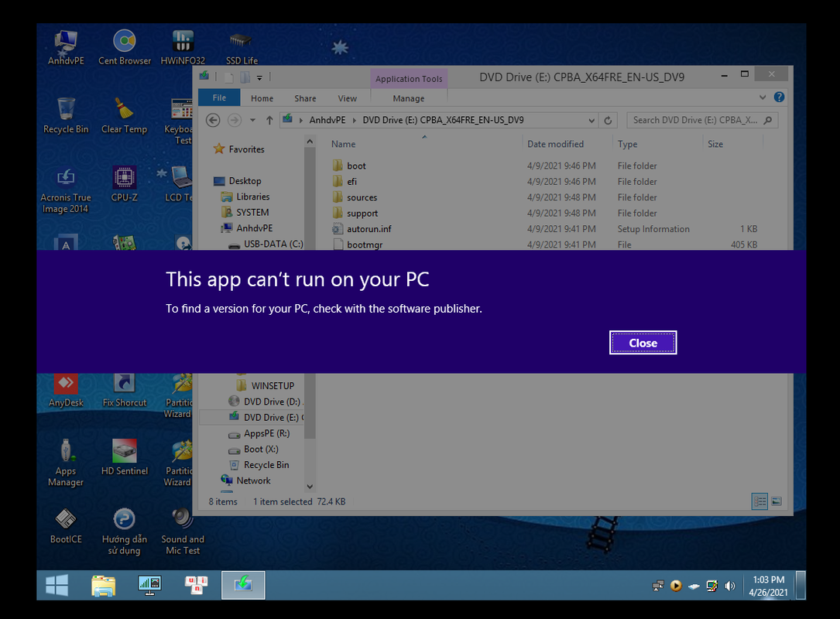Go up one folder level
Screen dimensions: 840x619
click(269, 121)
